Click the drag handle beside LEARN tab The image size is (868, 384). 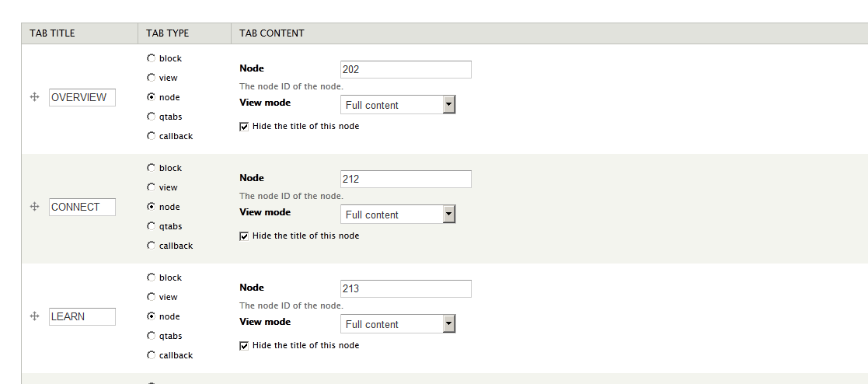34,316
